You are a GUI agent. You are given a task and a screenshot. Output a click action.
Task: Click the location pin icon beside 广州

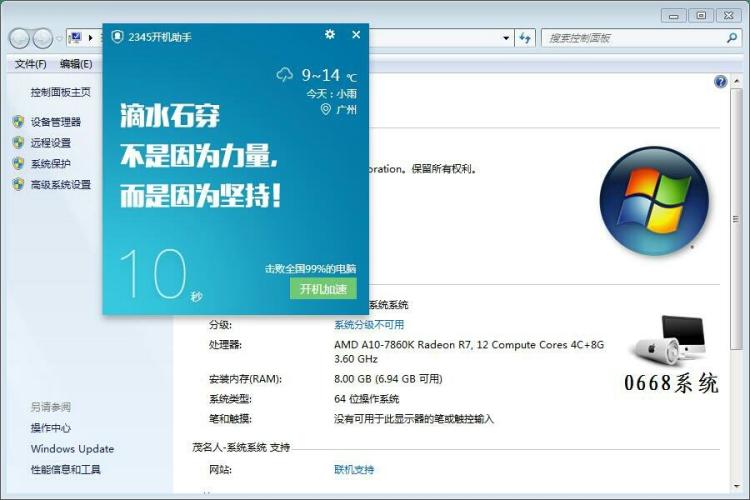click(x=326, y=110)
